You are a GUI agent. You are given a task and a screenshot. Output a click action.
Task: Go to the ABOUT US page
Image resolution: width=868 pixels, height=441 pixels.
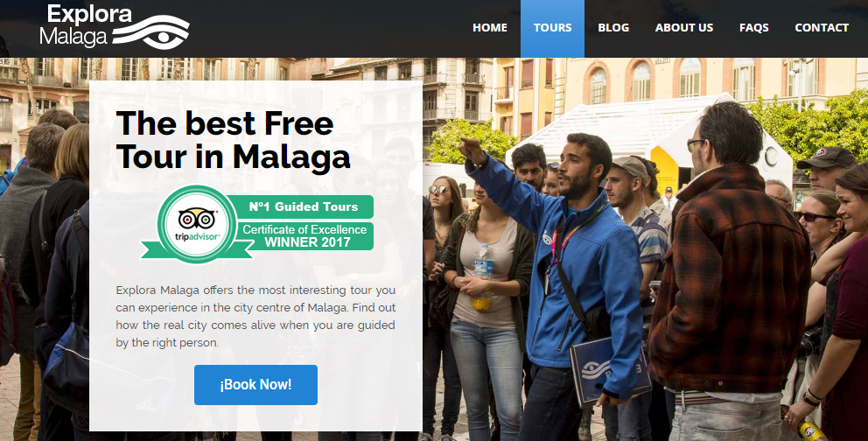tap(684, 28)
